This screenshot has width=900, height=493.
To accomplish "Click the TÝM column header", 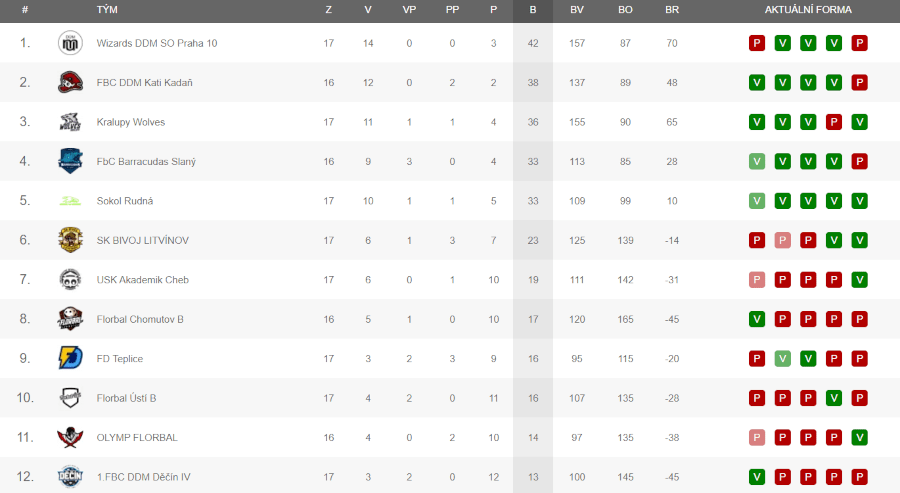I will click(x=107, y=10).
